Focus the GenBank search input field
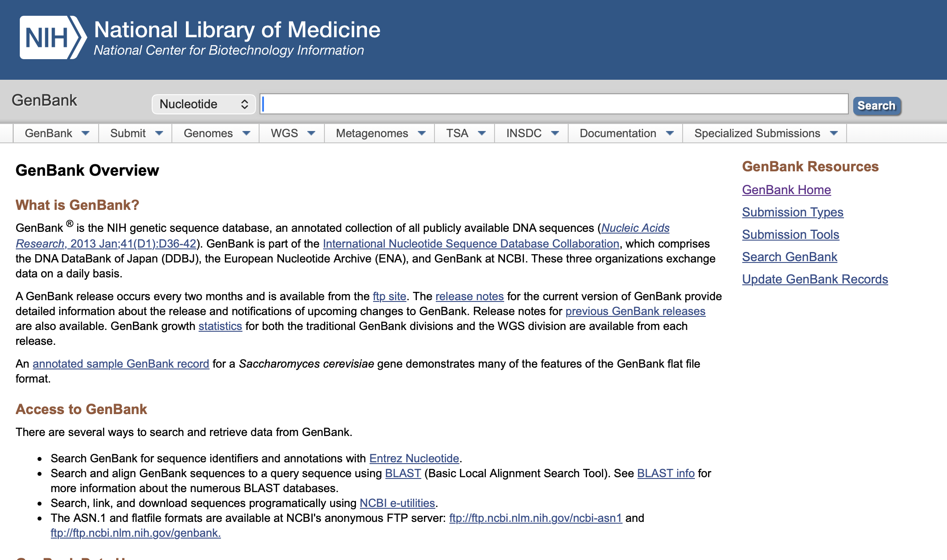Screen dimensions: 947x560 [x=554, y=104]
